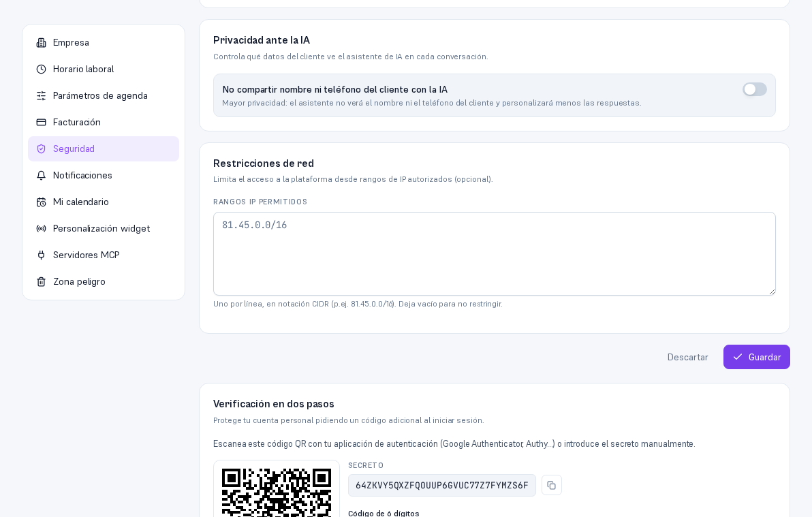Click 'Limita el acceso a la plataforma' text
812x517 pixels.
(353, 179)
